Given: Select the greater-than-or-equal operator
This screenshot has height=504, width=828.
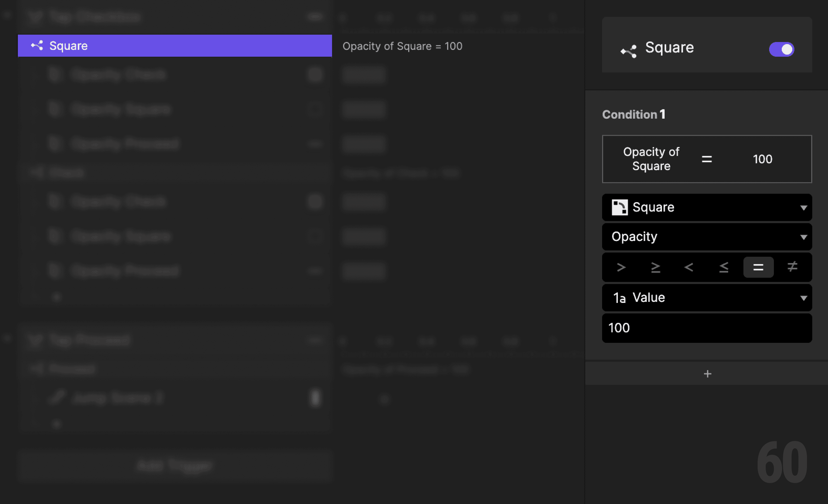Looking at the screenshot, I should pyautogui.click(x=656, y=267).
